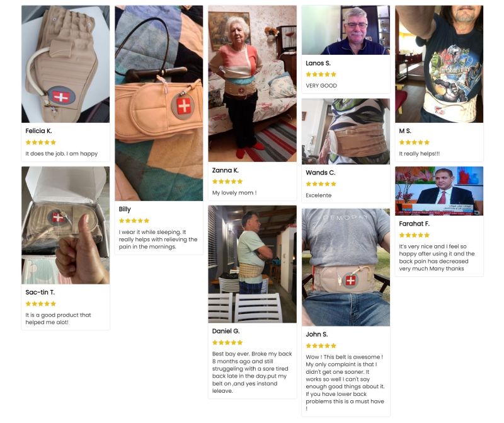Image resolution: width=504 pixels, height=423 pixels.
Task: Click the star rating under Daniel G.
Action: tap(227, 342)
